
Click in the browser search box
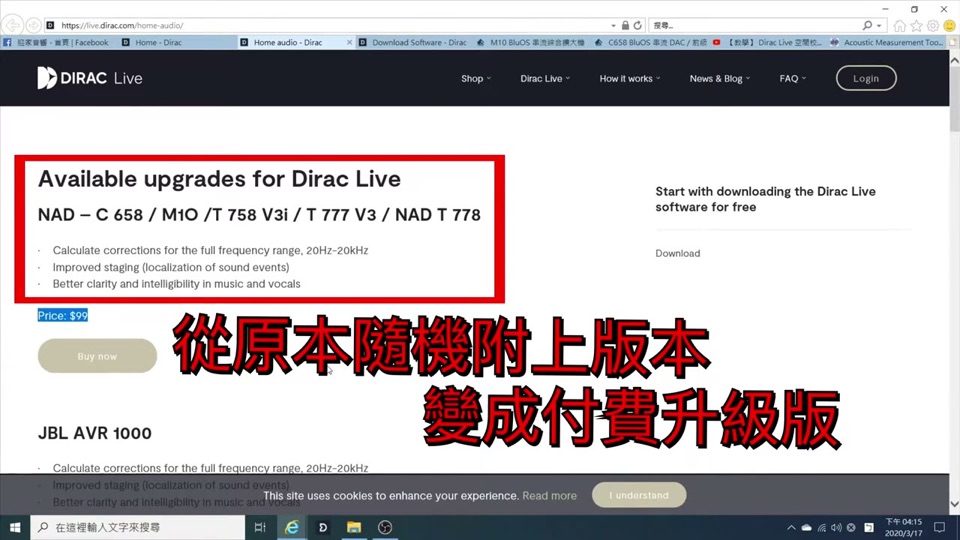point(756,25)
